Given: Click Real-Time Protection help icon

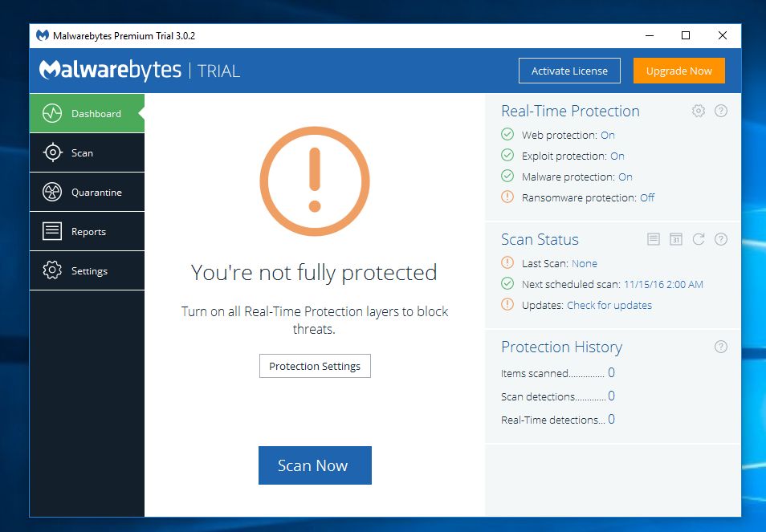Looking at the screenshot, I should click(721, 112).
